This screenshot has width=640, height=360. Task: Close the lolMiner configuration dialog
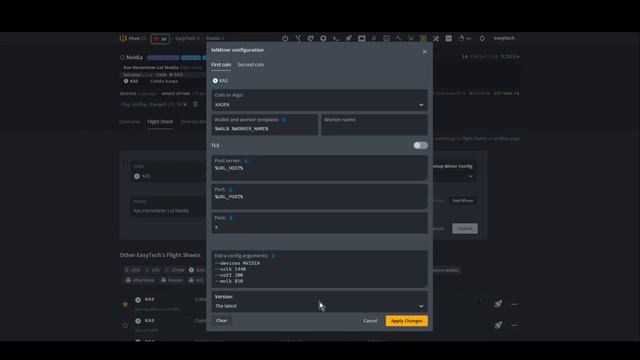click(x=424, y=52)
